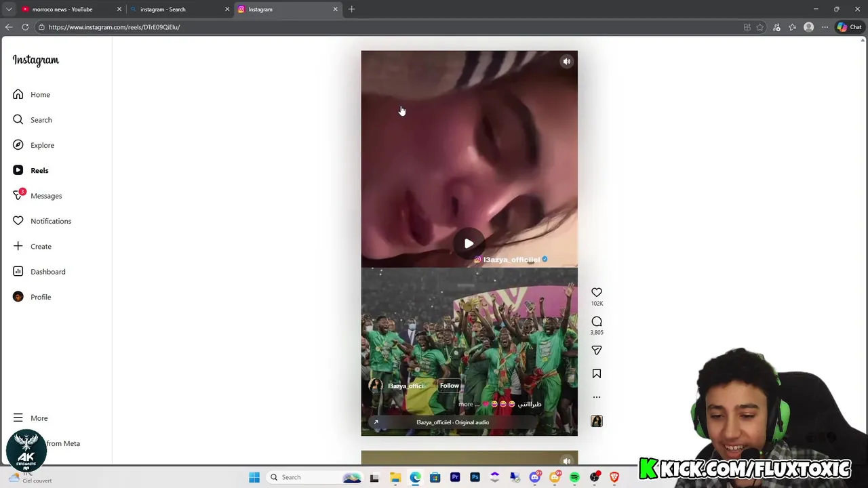This screenshot has height=488, width=868.
Task: Close the 'instagram - Search' tab
Action: point(227,9)
